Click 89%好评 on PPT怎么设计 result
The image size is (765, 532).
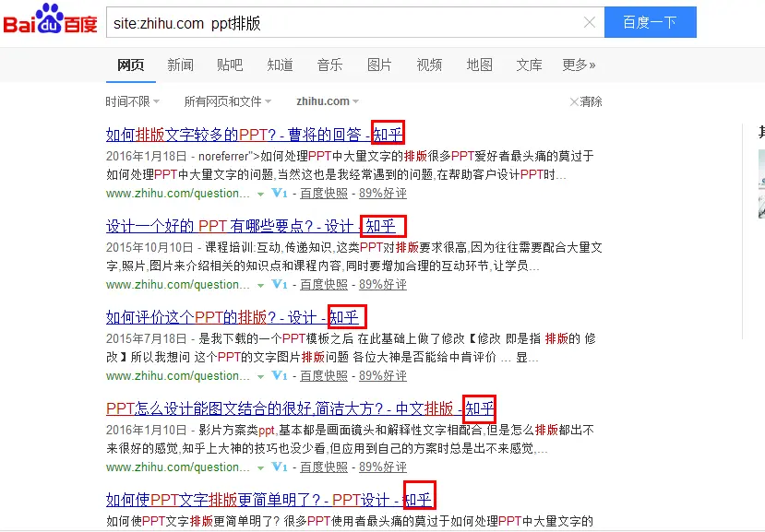tap(383, 467)
